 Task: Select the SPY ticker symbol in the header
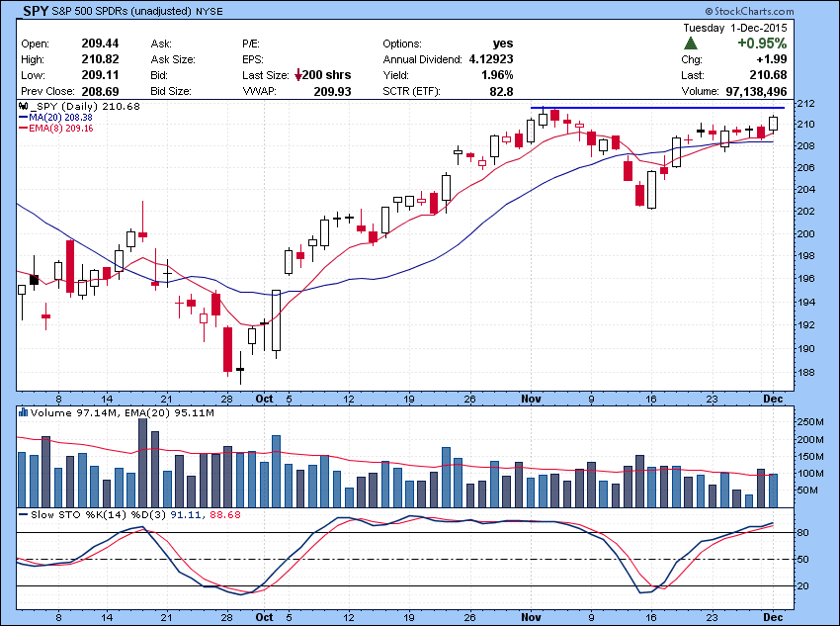pyautogui.click(x=36, y=11)
